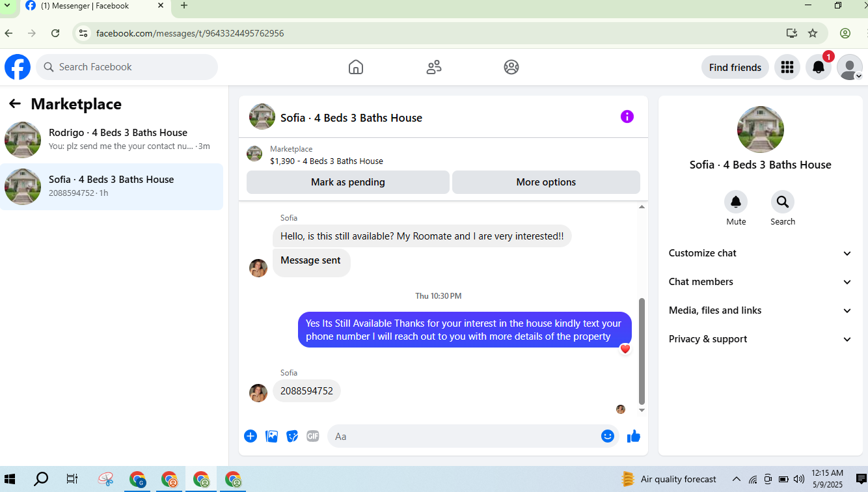Open the Sofia conversation in the list
This screenshot has height=492, width=868.
(112, 186)
